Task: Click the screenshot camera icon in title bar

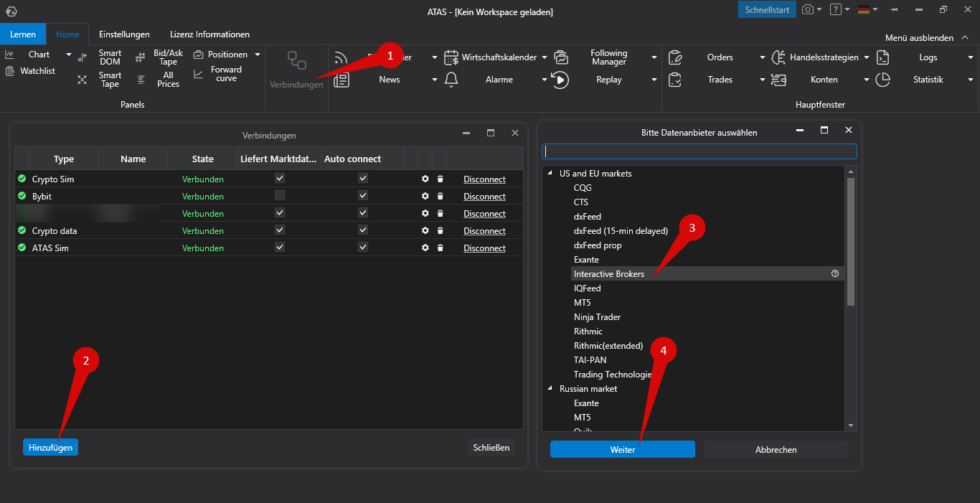Action: pos(809,9)
